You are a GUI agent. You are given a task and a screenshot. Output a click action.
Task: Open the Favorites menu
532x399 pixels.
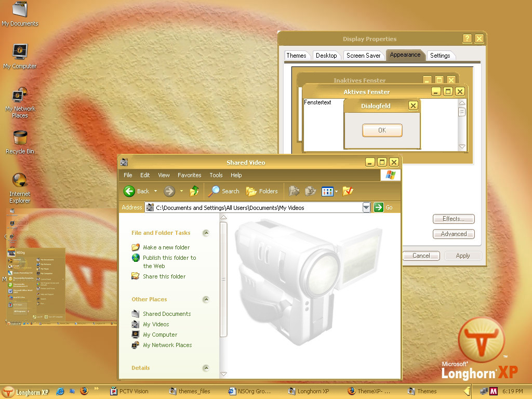point(189,175)
